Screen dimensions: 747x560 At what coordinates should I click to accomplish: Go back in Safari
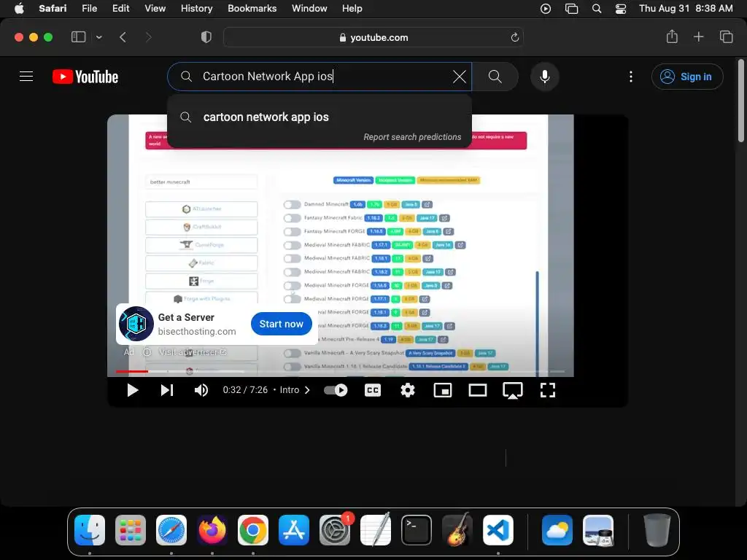click(x=123, y=37)
